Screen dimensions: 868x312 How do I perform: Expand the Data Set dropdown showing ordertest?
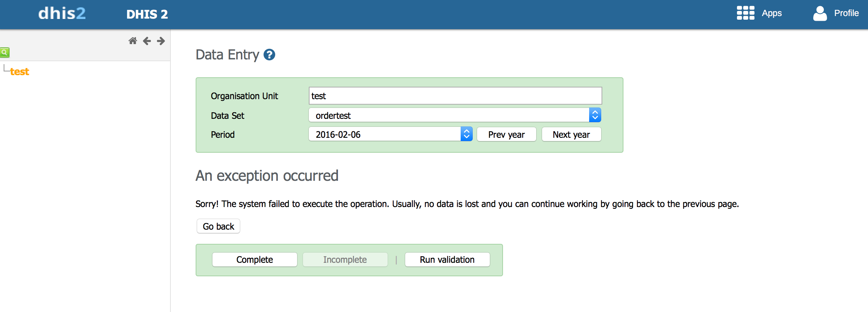(454, 115)
